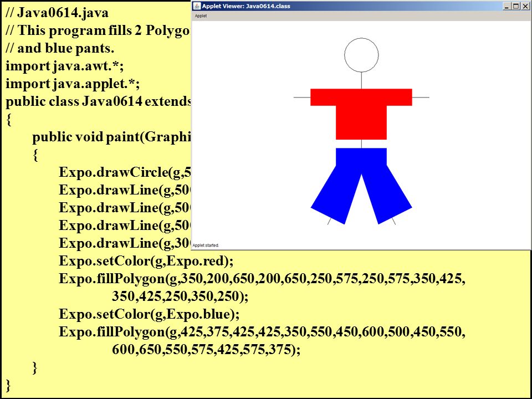
Task: Click the '350,425,250,350,250);' continuation line
Action: pos(180,296)
